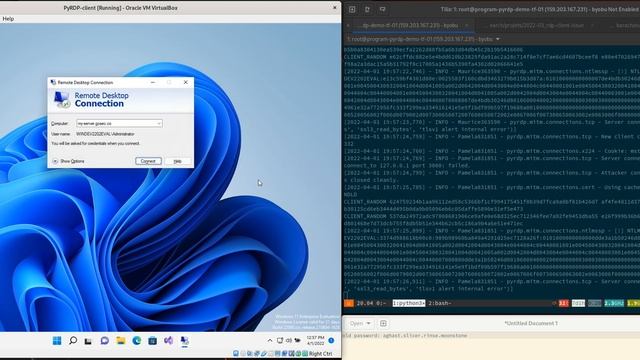640x360 pixels.
Task: Open terminal title dropdown arrow in Tilix
Action: (498, 39)
